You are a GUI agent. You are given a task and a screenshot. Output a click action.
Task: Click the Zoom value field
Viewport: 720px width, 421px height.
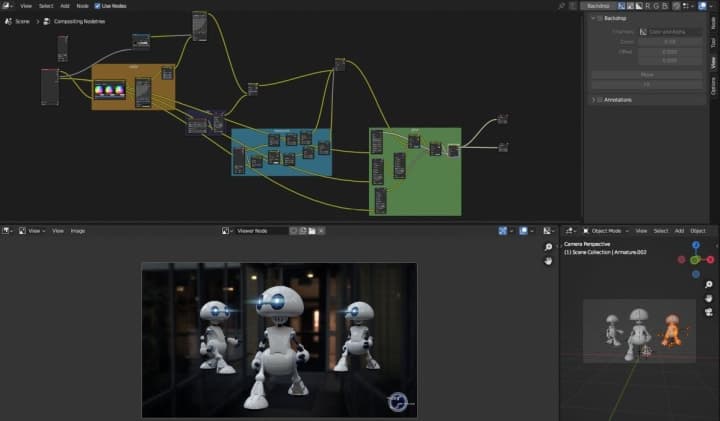(x=670, y=41)
